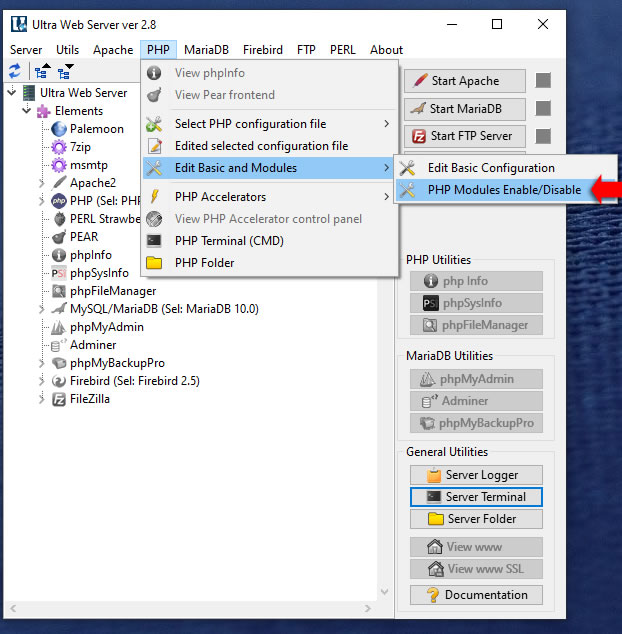
Task: Click the Firebird swirl icon
Action: pos(59,381)
